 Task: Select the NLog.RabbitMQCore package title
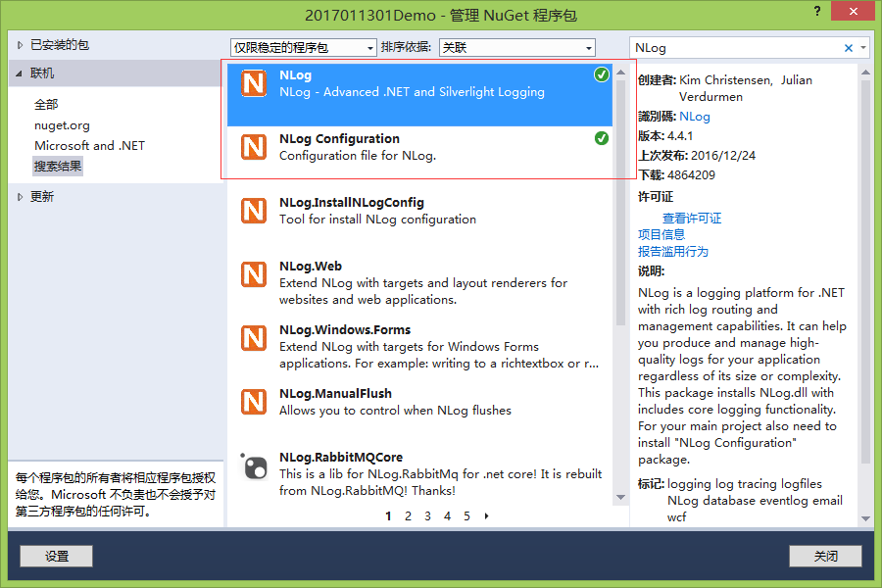[341, 457]
